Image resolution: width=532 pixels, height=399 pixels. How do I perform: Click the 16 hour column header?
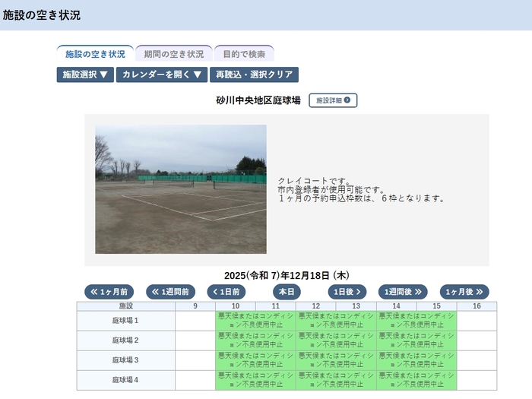[477, 306]
